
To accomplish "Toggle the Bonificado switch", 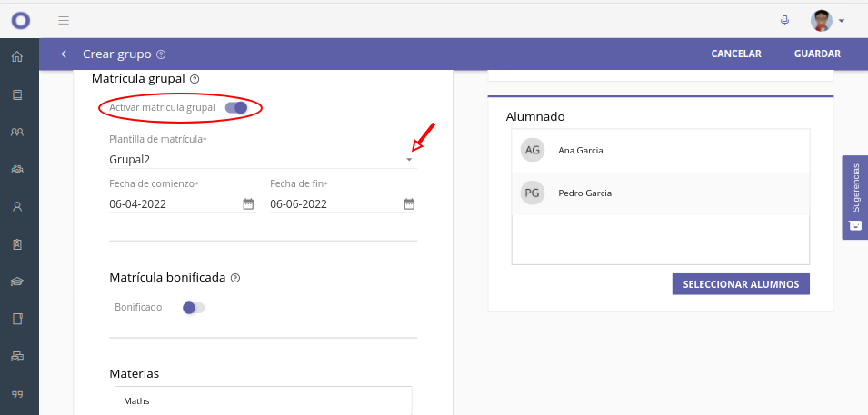I will [194, 308].
